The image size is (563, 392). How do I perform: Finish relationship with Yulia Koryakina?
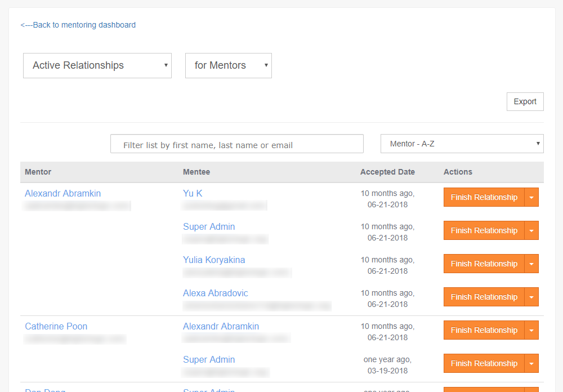pyautogui.click(x=484, y=264)
